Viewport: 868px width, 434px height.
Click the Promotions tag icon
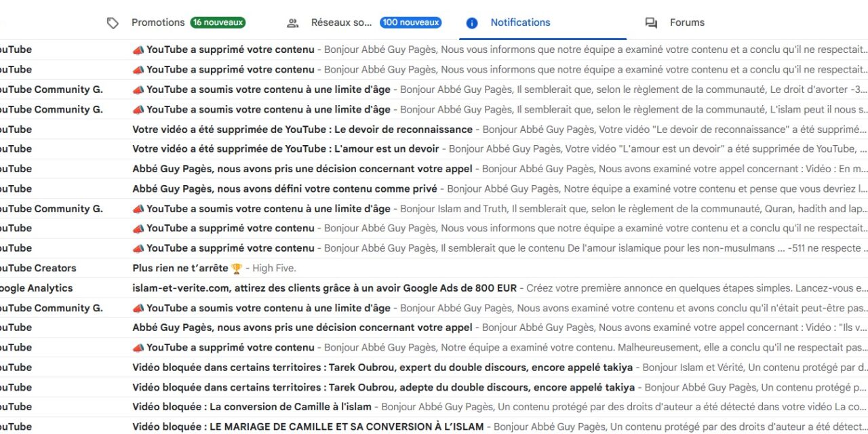click(x=113, y=23)
